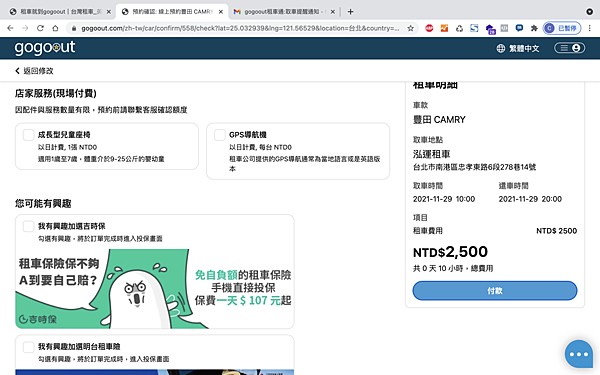The image size is (600, 375).
Task: Check 我有興趣加選吉時保 box
Action: [28, 226]
